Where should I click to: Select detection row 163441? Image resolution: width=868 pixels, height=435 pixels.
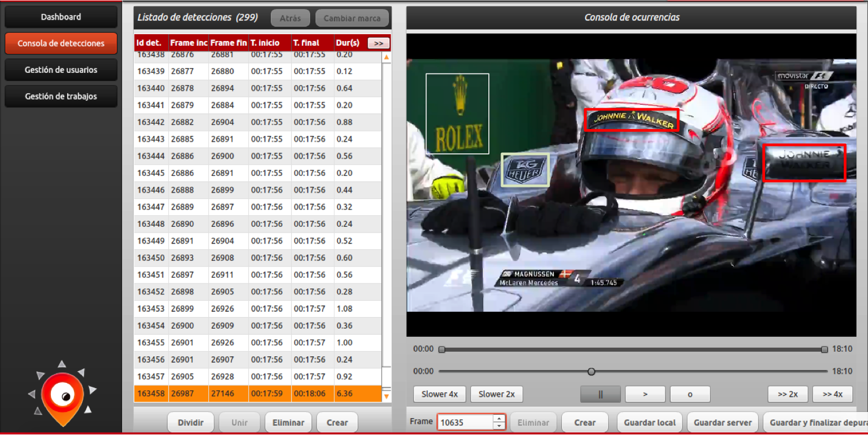coord(258,105)
